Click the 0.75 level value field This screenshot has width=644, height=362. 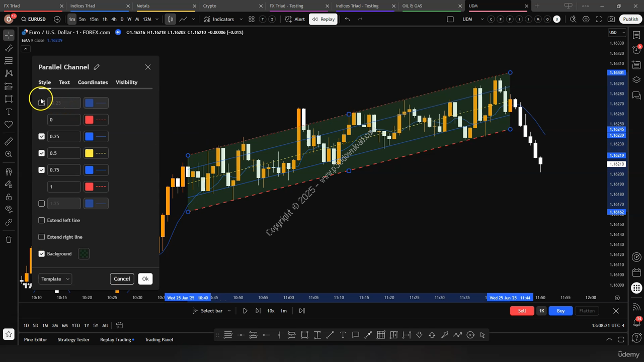[64, 170]
